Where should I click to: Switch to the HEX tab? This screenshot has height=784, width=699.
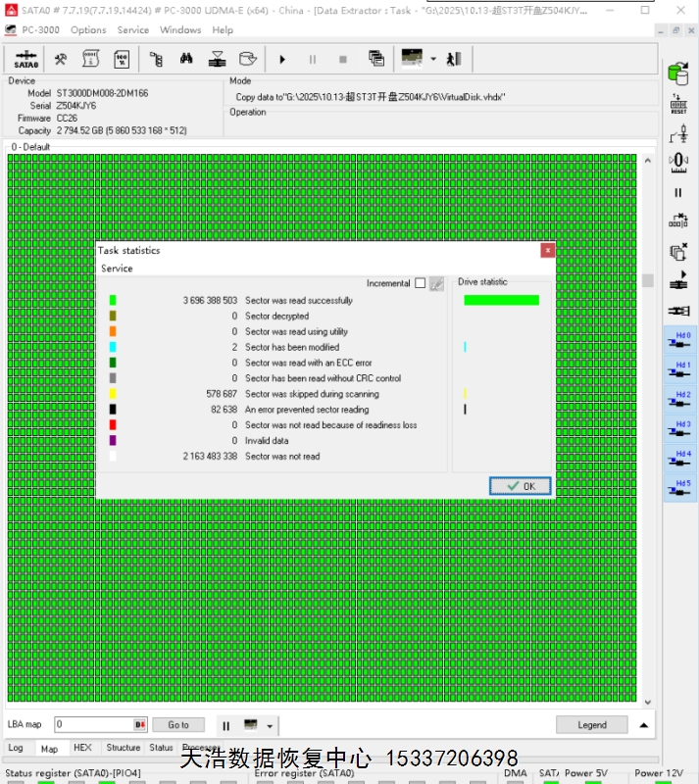[x=82, y=748]
